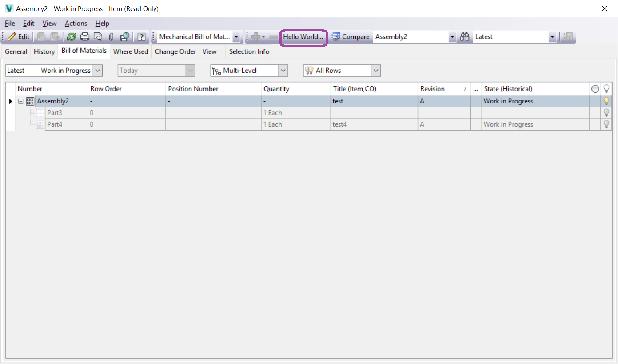Toggle the lightbulb on the Assembly2 row
Viewport: 618px width, 364px height.
606,101
